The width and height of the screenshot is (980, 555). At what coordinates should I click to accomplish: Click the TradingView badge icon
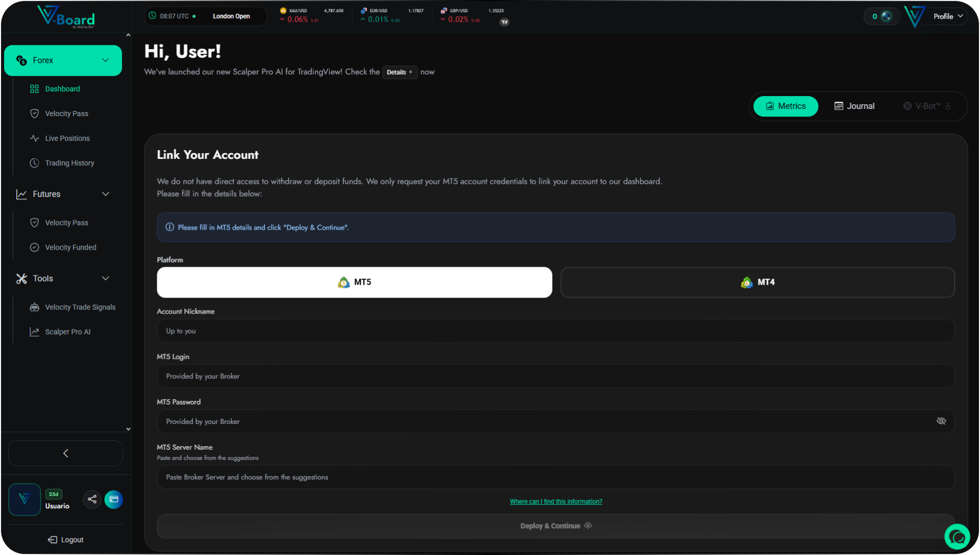coord(505,22)
